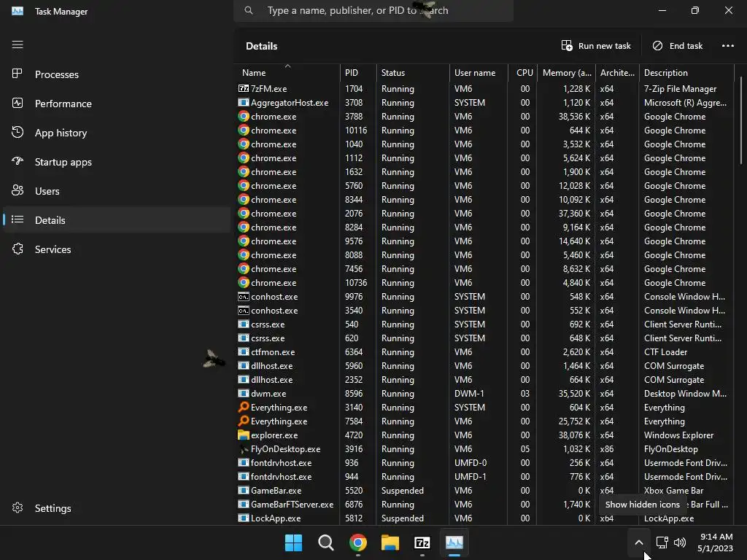Switch to the App history page
This screenshot has width=747, height=560.
point(117,133)
